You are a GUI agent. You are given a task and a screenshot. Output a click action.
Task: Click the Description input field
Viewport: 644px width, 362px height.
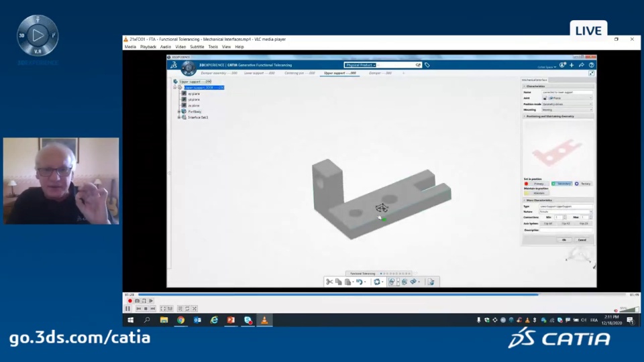point(566,230)
